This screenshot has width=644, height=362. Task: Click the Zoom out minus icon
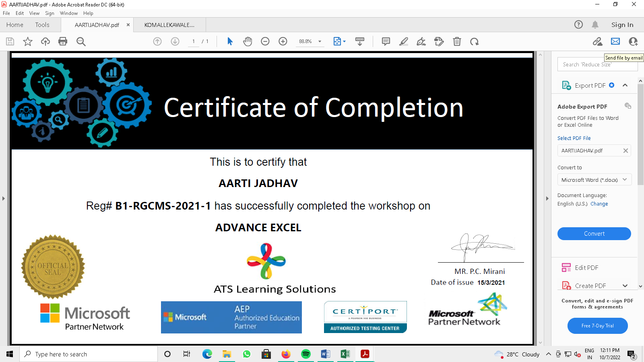pos(265,41)
